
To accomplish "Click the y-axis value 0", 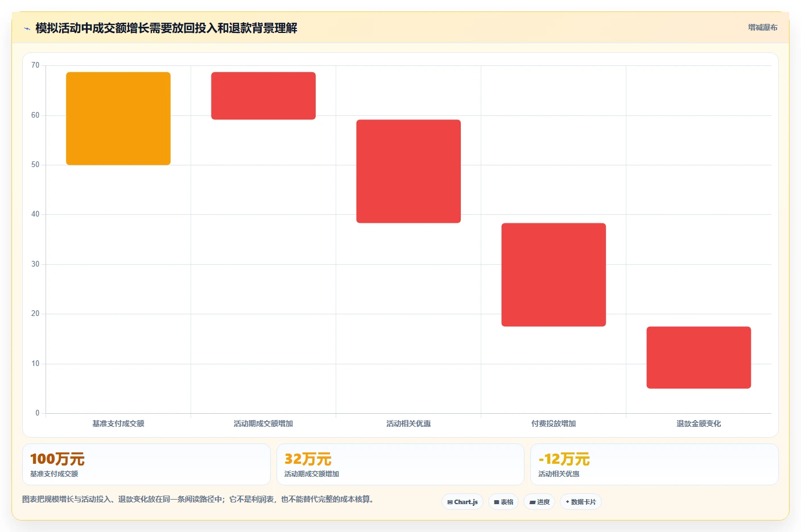I will pyautogui.click(x=38, y=413).
